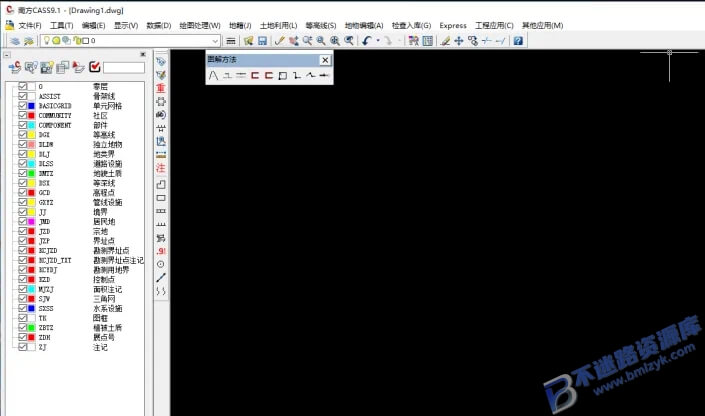Screen dimensions: 705x416
Task: Toggle the BASICGRID 单元网格 layer checkbox
Action: tap(22, 106)
